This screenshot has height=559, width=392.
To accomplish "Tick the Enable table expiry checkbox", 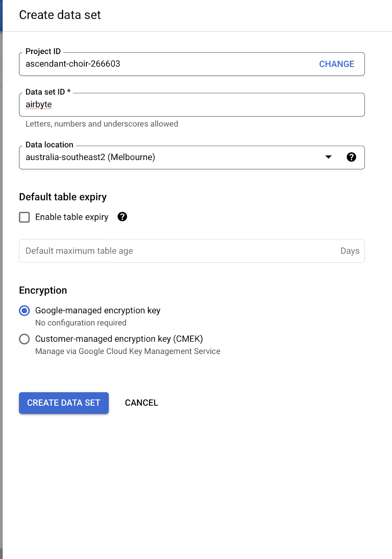I will coord(24,217).
